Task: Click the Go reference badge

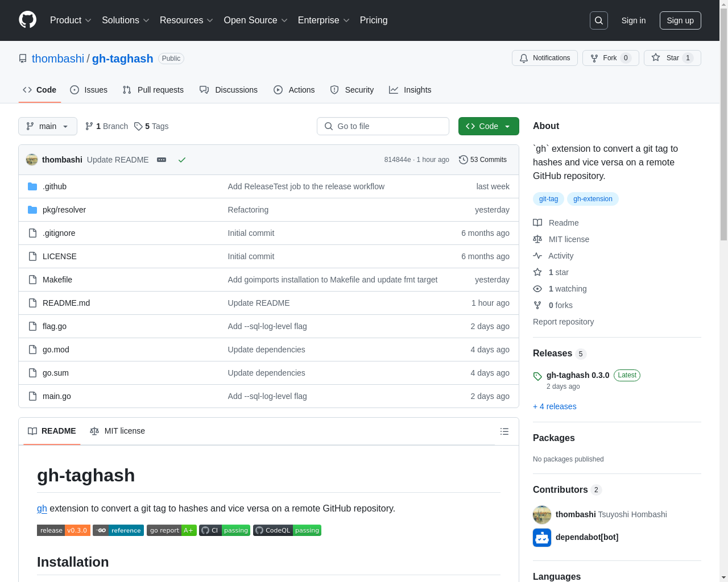Action: pos(118,530)
